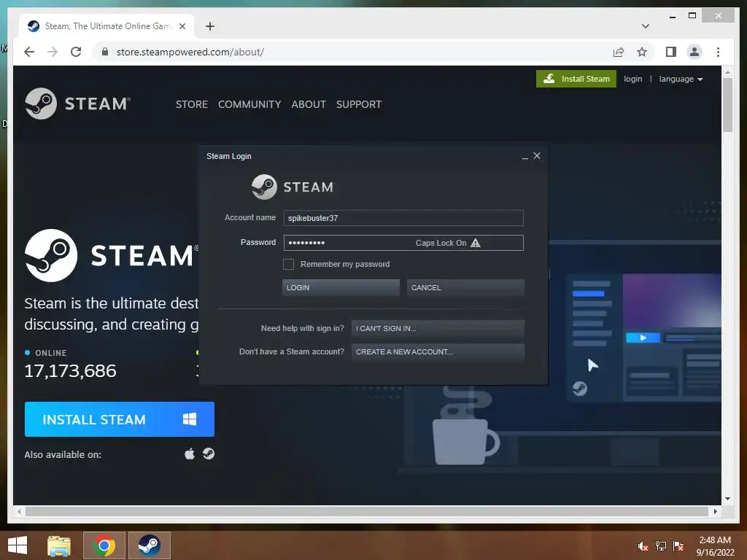The width and height of the screenshot is (747, 560).
Task: Click the large Steam logo above the tagline
Action: click(112, 255)
